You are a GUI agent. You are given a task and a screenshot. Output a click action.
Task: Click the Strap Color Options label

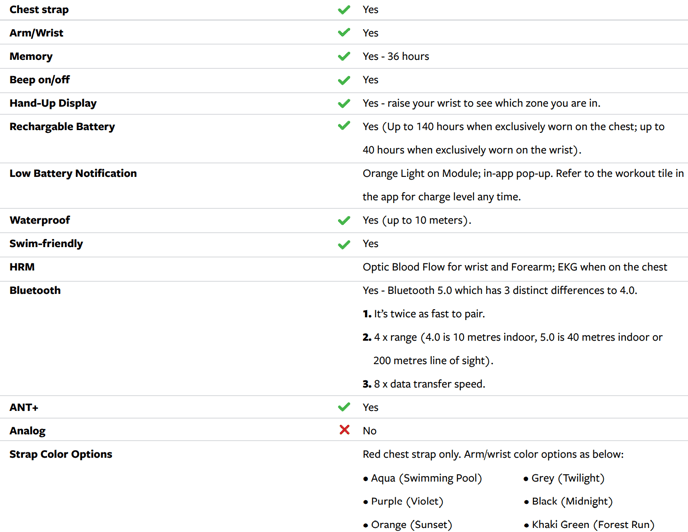[61, 454]
